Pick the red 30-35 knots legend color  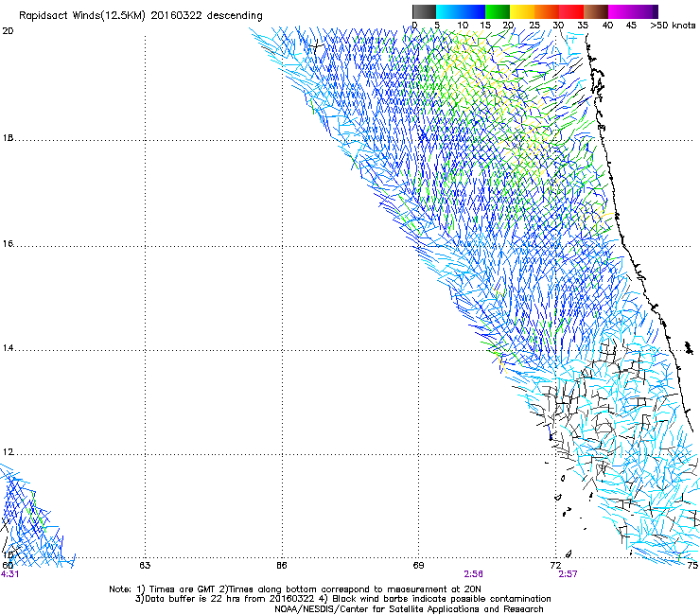click(571, 11)
